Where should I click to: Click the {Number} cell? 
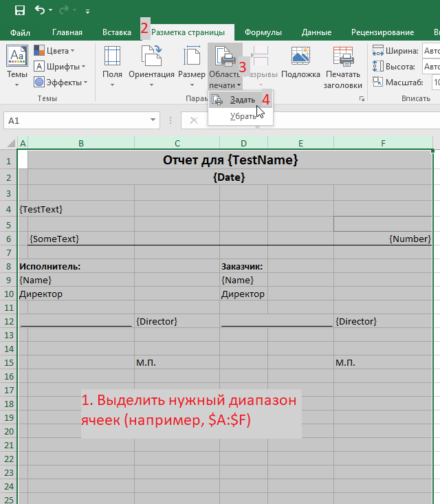click(x=383, y=239)
